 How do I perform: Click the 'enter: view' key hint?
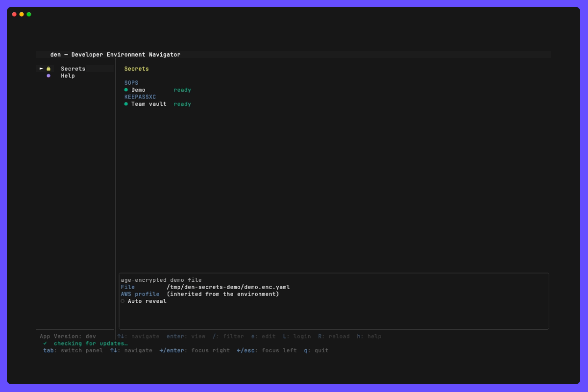186,337
